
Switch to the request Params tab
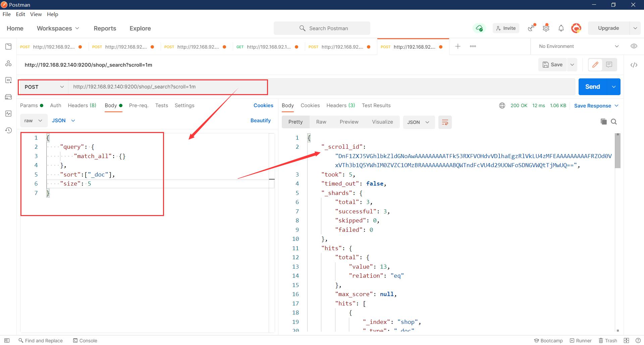point(32,106)
